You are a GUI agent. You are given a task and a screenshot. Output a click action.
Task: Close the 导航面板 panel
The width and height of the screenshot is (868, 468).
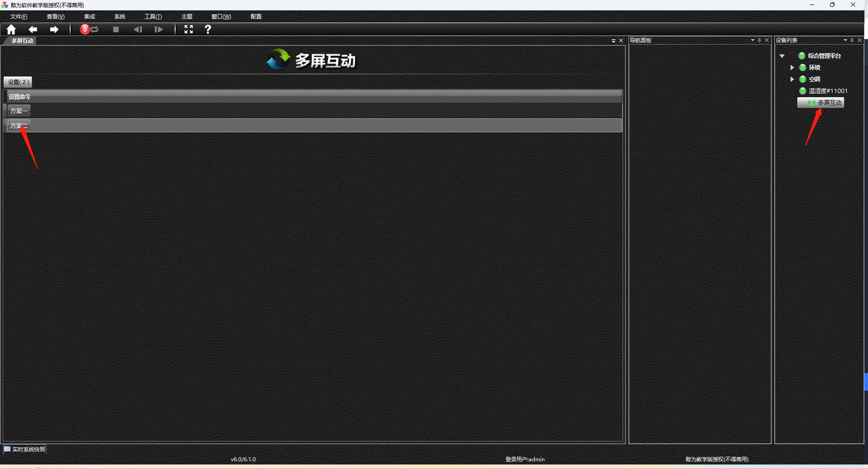point(767,40)
